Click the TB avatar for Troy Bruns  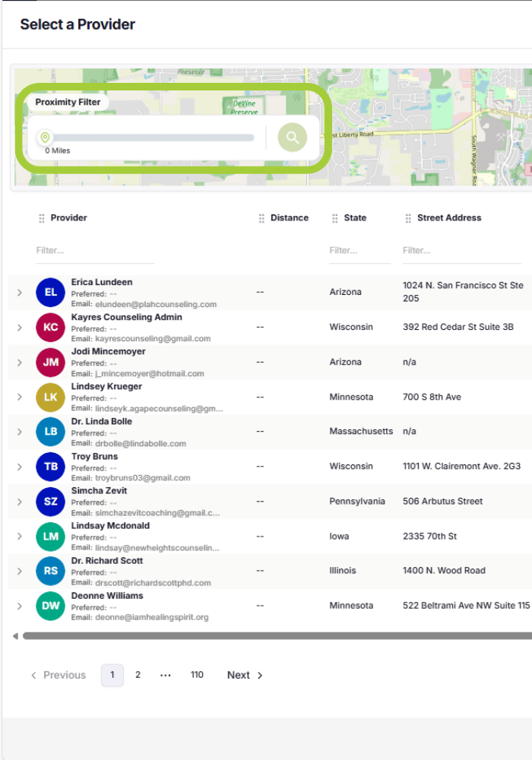(x=50, y=467)
